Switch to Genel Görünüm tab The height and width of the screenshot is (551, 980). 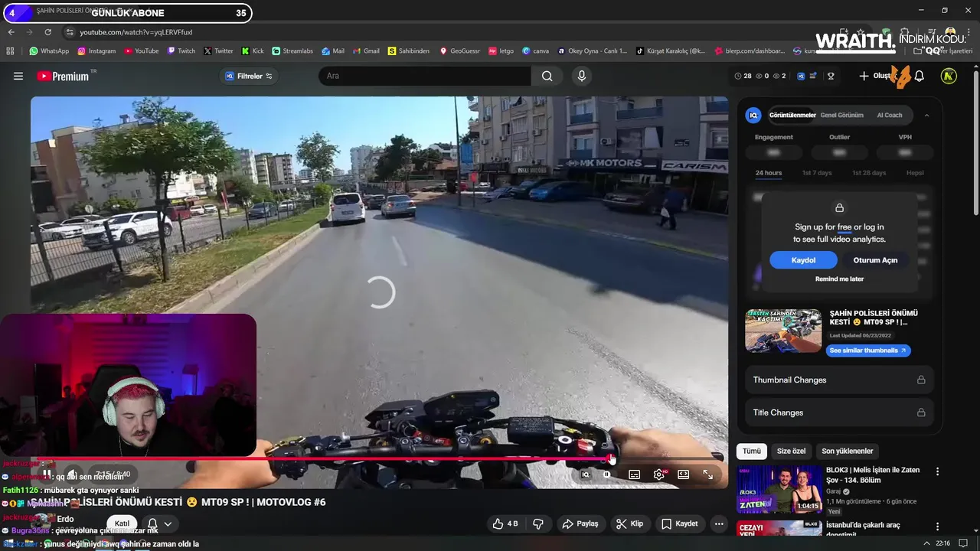(x=841, y=115)
